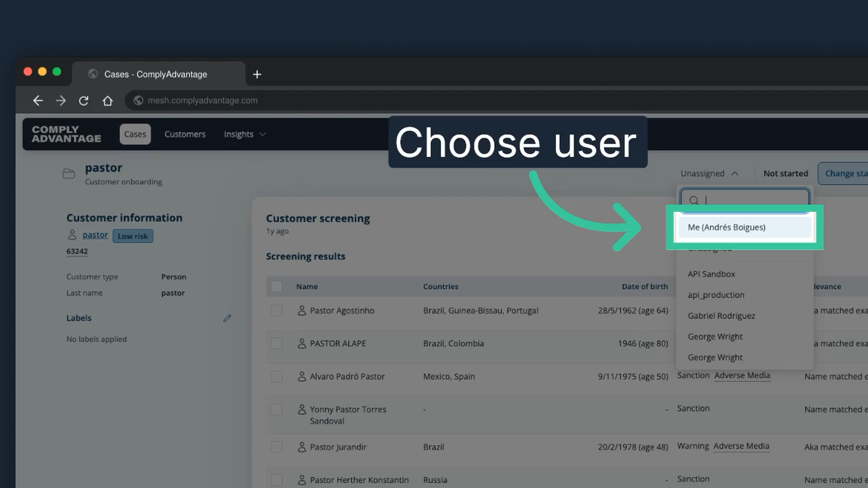Expand the Insights menu
The width and height of the screenshot is (868, 488).
245,134
